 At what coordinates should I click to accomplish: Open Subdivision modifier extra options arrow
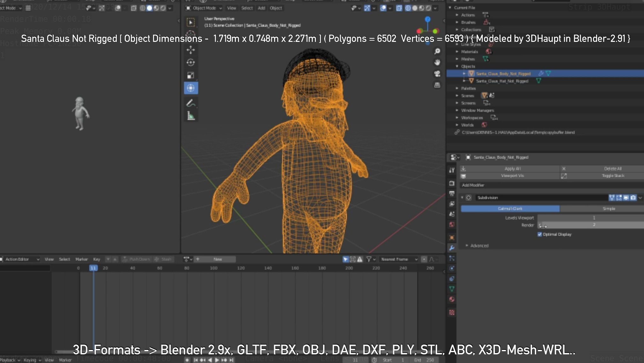(x=640, y=198)
